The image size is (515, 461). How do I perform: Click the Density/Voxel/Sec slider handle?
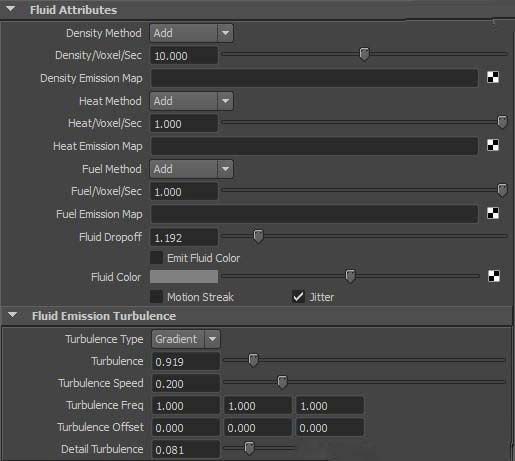[364, 54]
